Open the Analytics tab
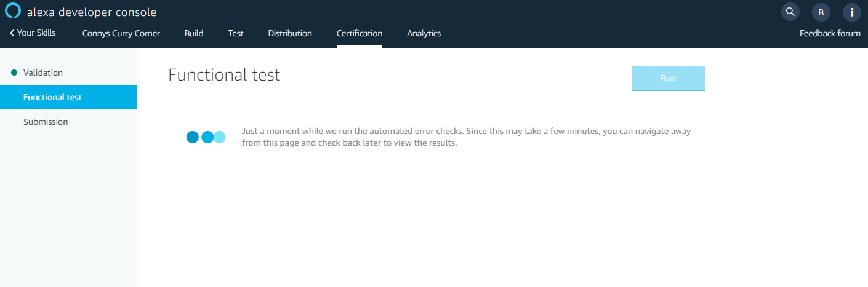Screen dimensions: 868x287 tap(424, 34)
